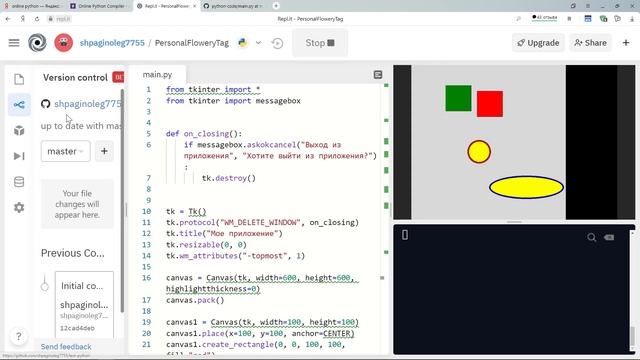Create new repl with plus icon

tap(626, 43)
